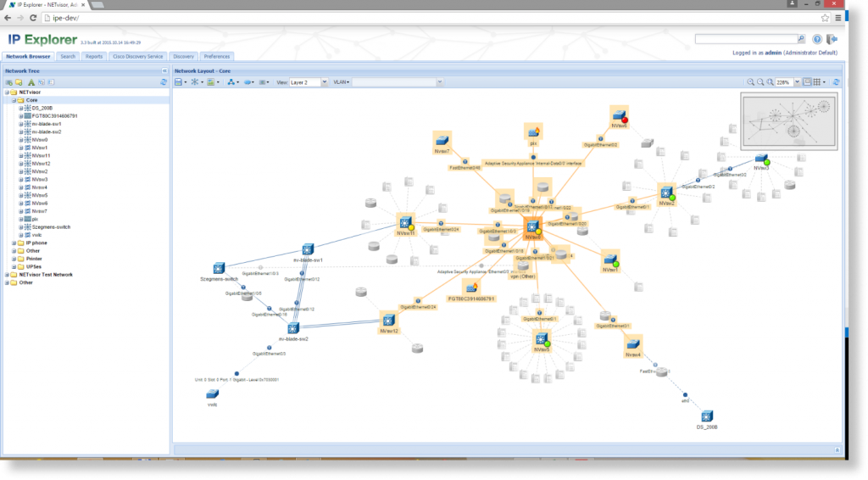Open the zoom percentage dropdown
The width and height of the screenshot is (868, 480).
point(797,82)
